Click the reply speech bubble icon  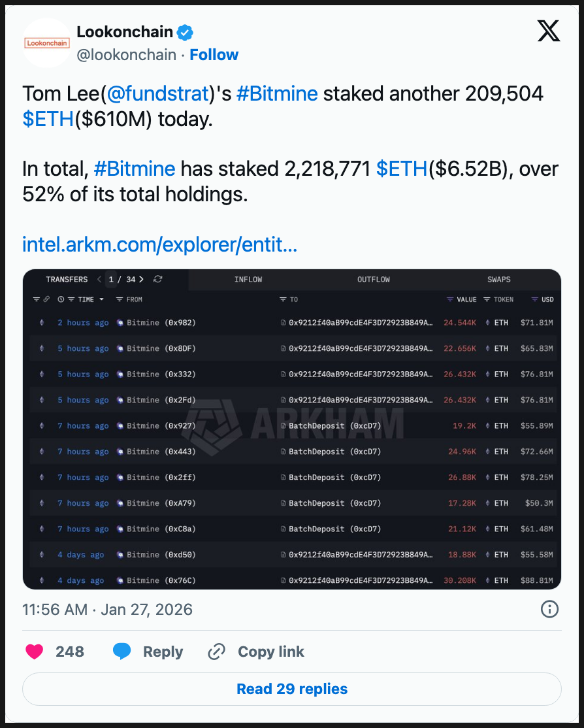click(122, 652)
